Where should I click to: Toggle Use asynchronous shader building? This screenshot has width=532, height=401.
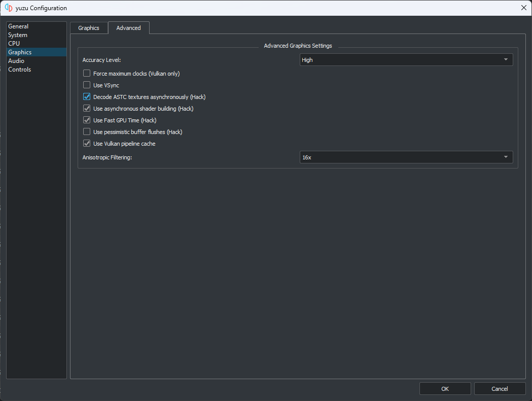87,108
